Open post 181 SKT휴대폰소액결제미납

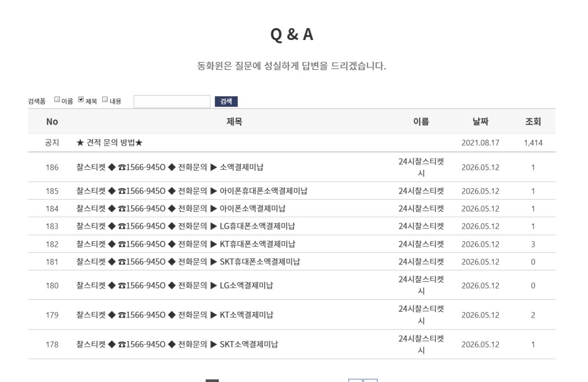coord(188,262)
